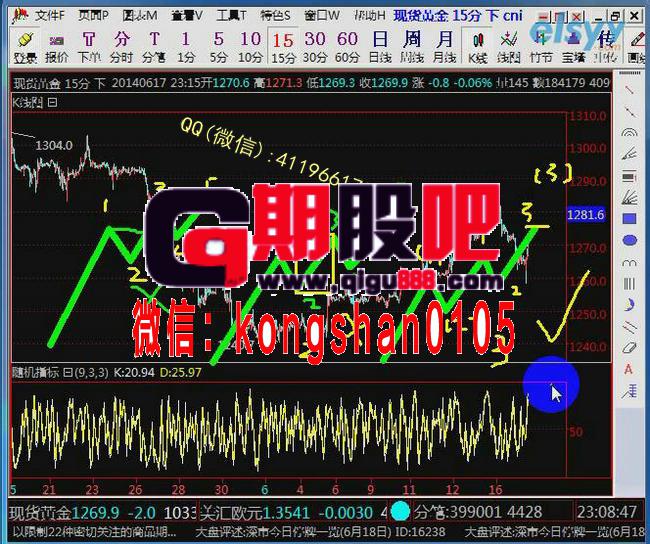This screenshot has height=544, width=650.
Task: Choose the 竹节 bar chart type
Action: pos(541,48)
